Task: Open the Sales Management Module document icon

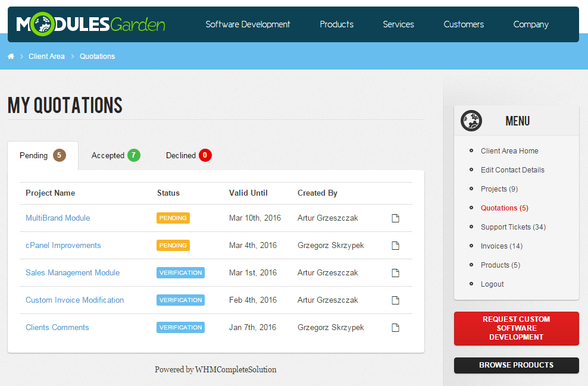Action: point(395,273)
